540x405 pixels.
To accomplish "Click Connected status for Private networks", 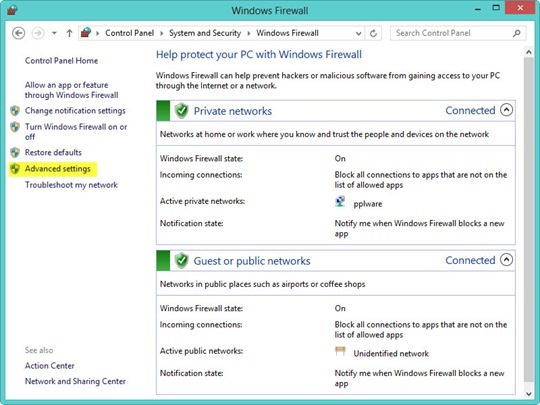I will coord(470,110).
